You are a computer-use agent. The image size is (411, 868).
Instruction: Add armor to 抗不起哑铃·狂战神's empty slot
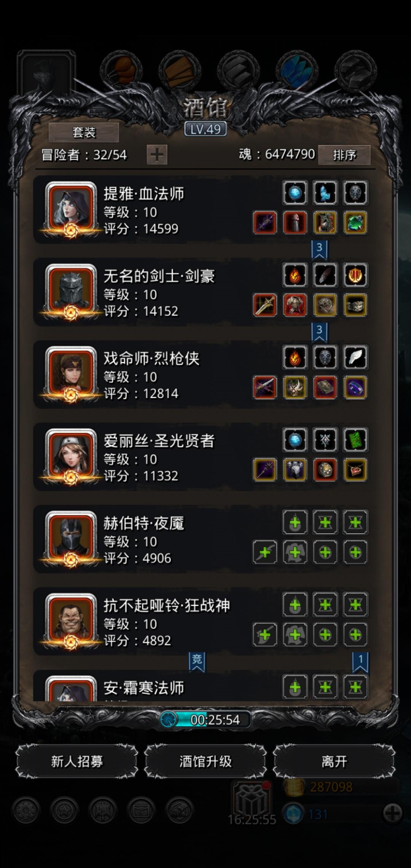point(295,635)
